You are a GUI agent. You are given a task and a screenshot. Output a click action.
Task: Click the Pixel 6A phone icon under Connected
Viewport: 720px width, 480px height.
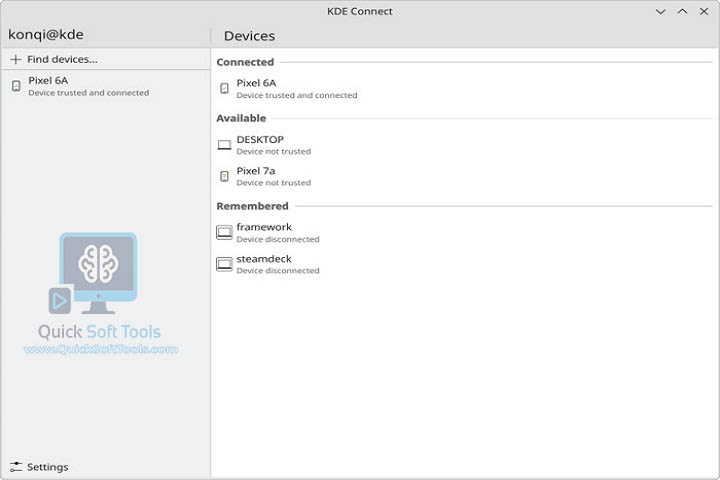point(224,88)
